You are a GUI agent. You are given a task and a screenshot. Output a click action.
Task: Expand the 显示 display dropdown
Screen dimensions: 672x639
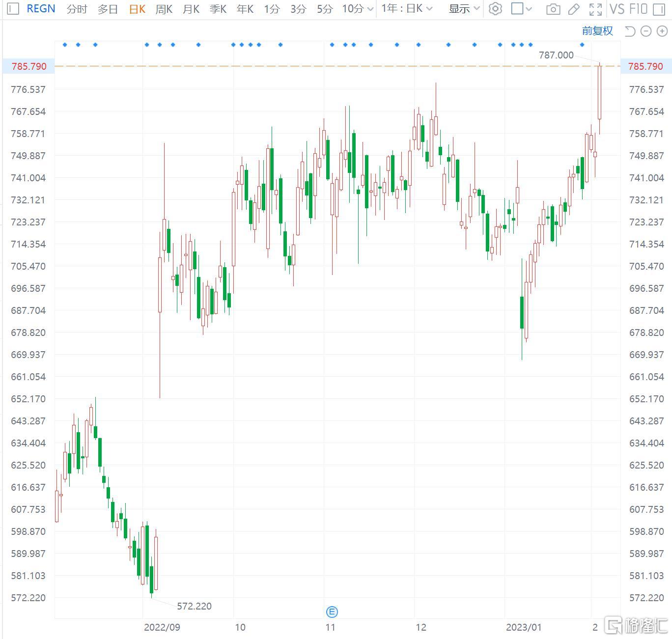coord(464,9)
